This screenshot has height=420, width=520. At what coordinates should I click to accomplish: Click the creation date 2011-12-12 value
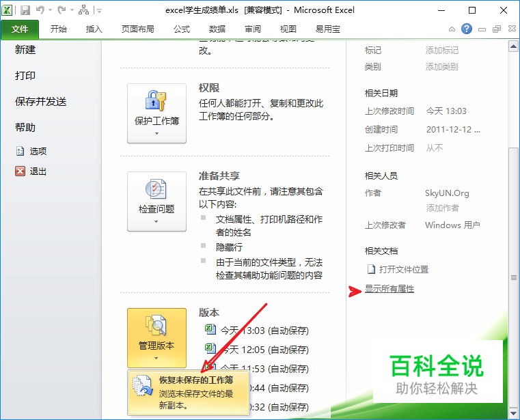click(x=453, y=129)
